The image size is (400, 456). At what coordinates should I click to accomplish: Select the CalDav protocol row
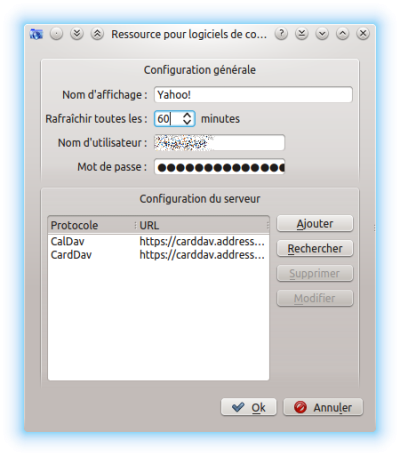click(x=158, y=241)
